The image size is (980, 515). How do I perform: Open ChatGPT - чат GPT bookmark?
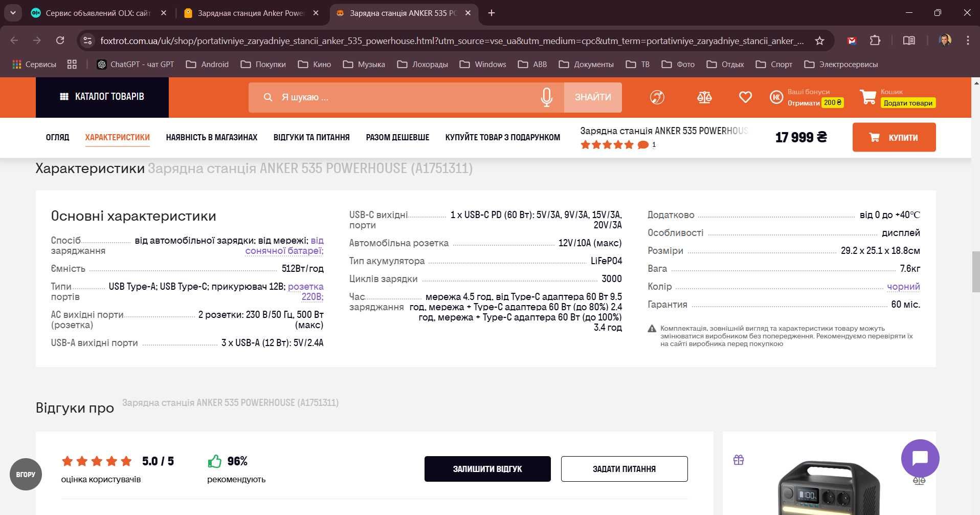click(136, 65)
